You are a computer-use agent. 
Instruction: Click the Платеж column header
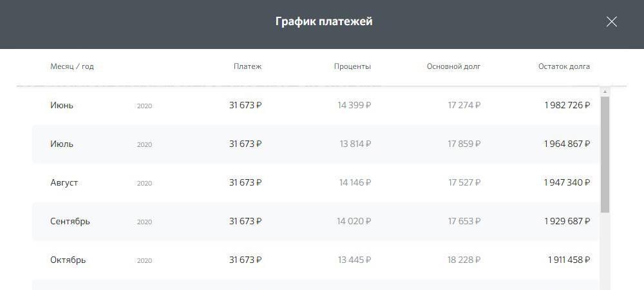pyautogui.click(x=247, y=66)
